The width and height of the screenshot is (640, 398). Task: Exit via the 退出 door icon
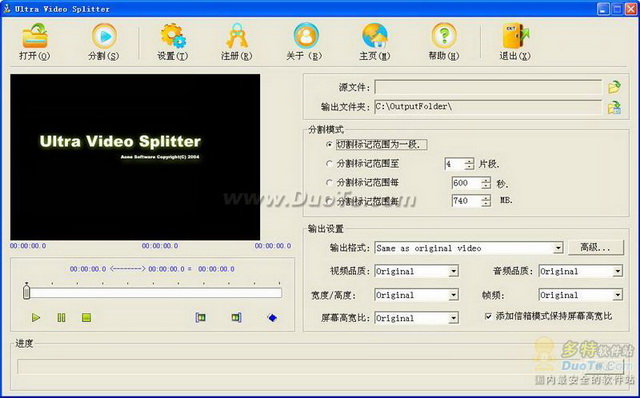point(515,36)
